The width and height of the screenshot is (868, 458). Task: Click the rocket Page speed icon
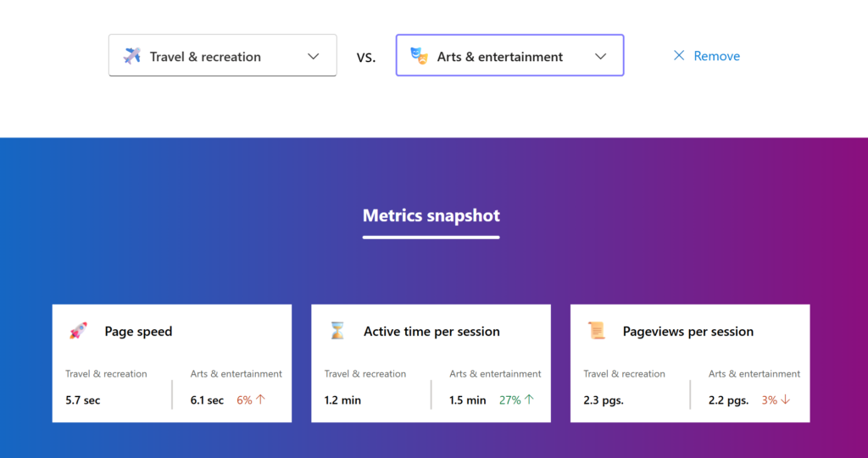click(x=78, y=332)
